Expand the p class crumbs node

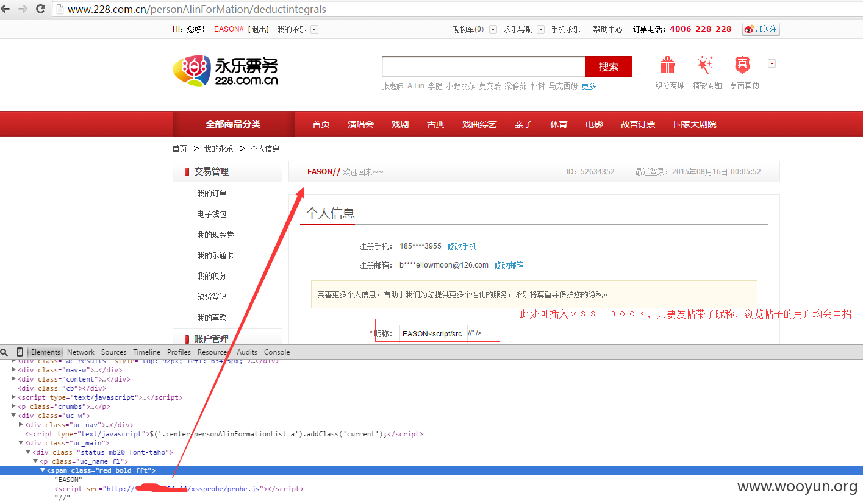pyautogui.click(x=13, y=406)
